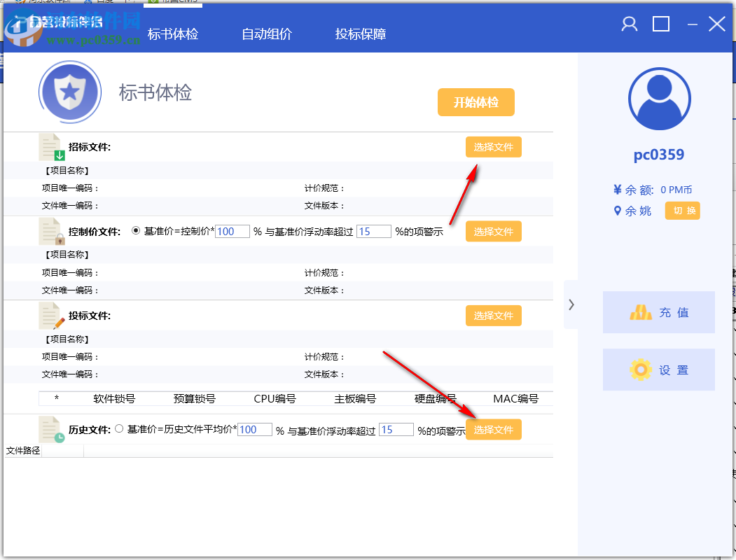Open the 投标保障 tab
Viewport: 736px width, 560px height.
pos(360,32)
